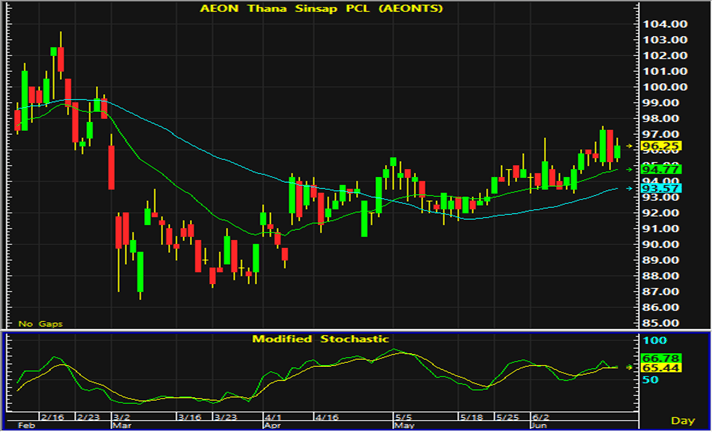Click the 102.00 price axis label
This screenshot has height=432, width=713.
click(x=664, y=55)
